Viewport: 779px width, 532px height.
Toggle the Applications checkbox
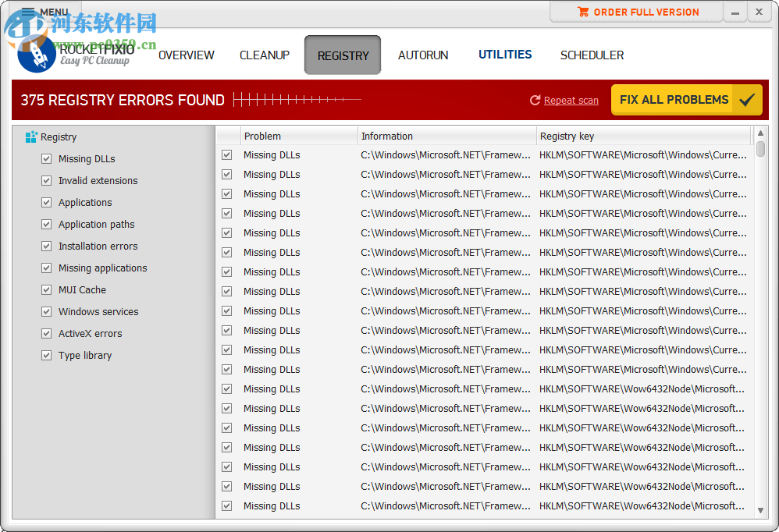[46, 203]
